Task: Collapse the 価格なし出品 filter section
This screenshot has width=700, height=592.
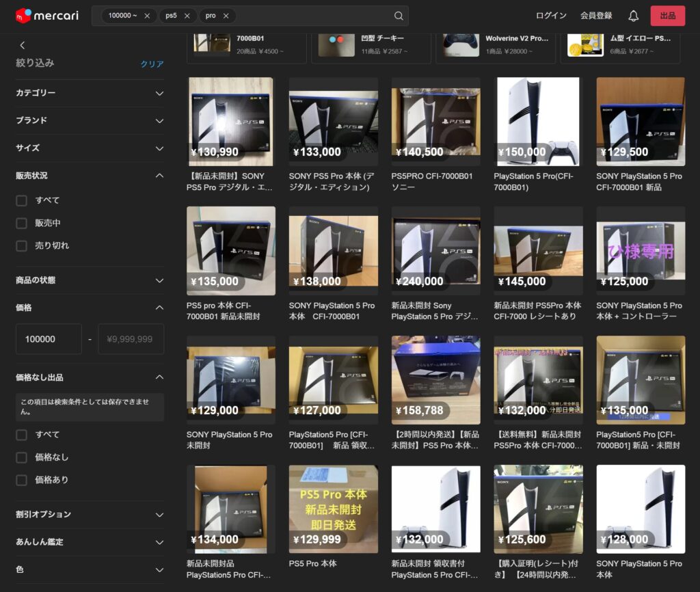Action: coord(90,377)
